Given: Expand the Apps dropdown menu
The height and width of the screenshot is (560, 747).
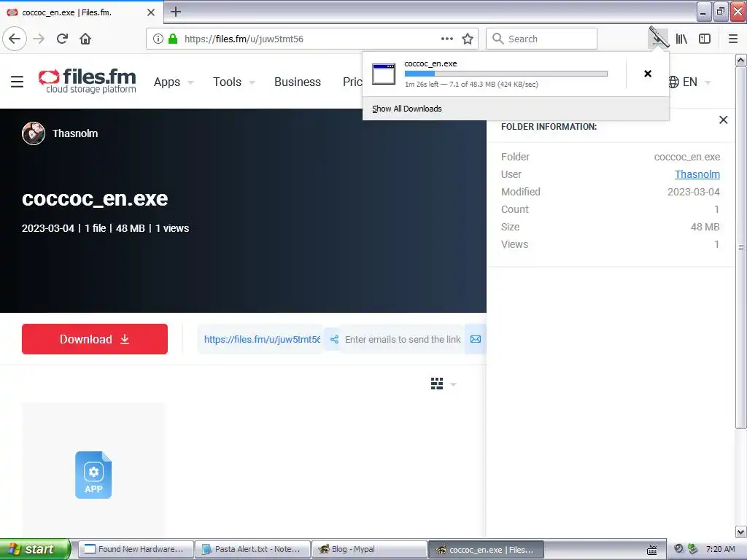Looking at the screenshot, I should [x=173, y=82].
